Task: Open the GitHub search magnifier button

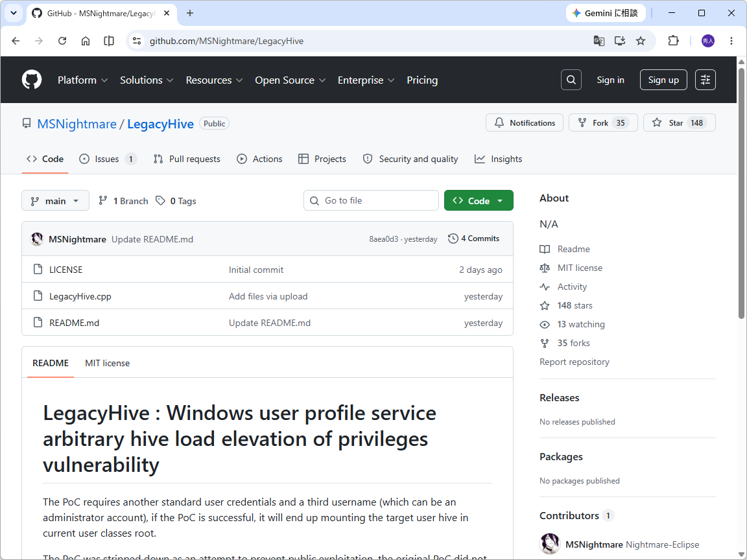Action: point(571,80)
